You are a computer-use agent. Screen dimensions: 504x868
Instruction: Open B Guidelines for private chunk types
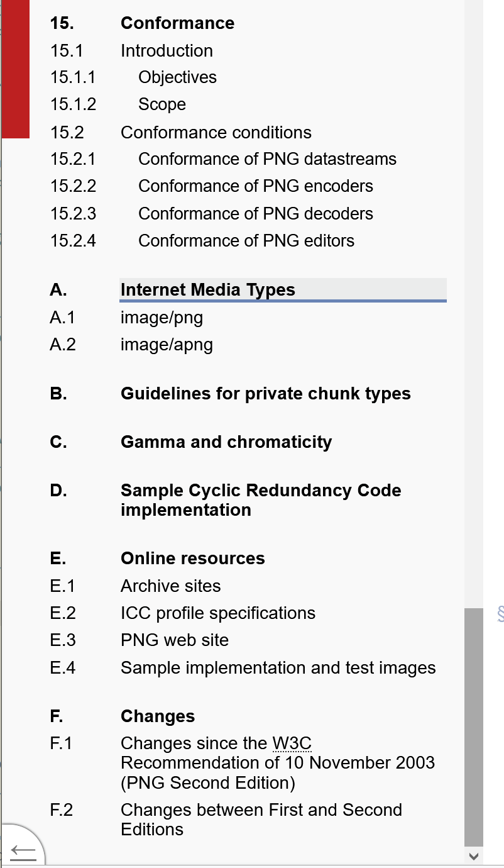click(x=266, y=393)
